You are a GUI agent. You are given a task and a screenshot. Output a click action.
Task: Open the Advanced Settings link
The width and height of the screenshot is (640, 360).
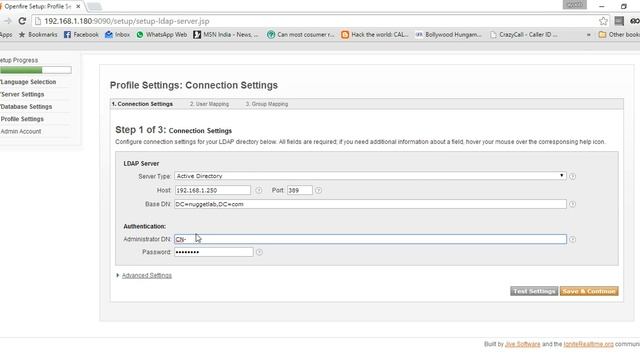(x=147, y=276)
